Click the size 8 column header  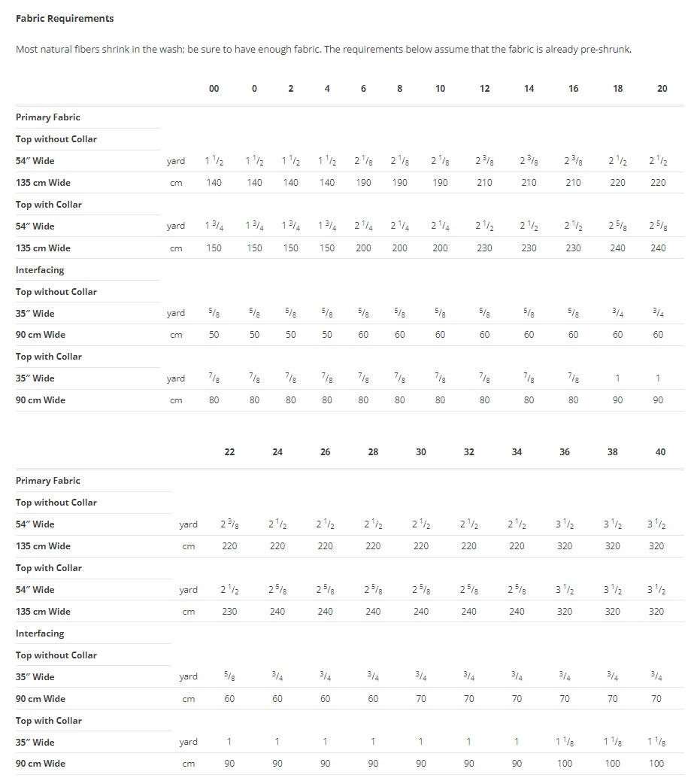click(400, 89)
